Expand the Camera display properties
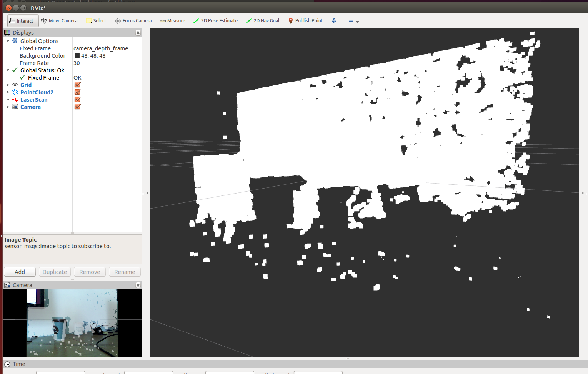This screenshot has height=374, width=588. 8,107
